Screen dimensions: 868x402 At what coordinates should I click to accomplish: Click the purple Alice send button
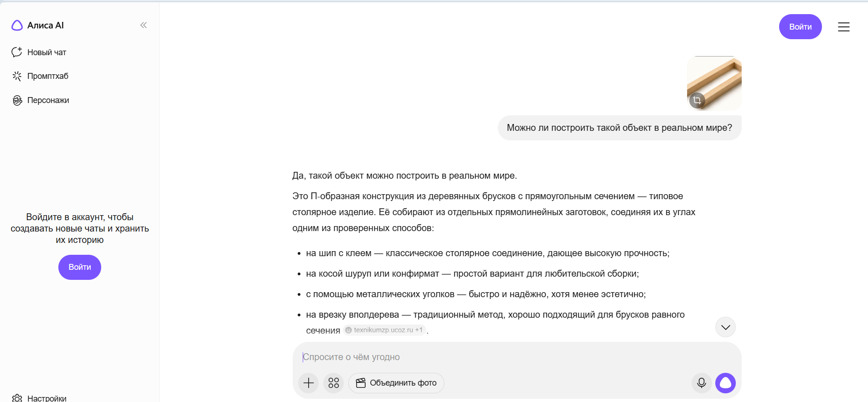coord(725,383)
